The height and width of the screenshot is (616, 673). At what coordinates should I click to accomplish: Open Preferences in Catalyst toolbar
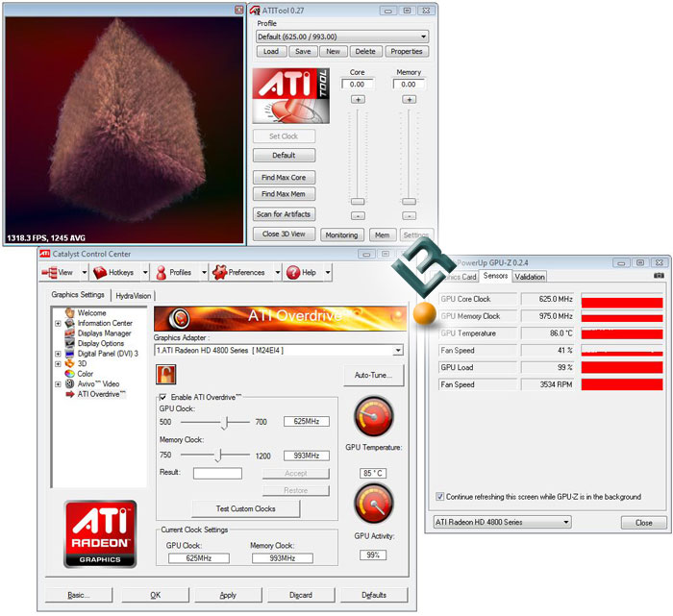239,272
